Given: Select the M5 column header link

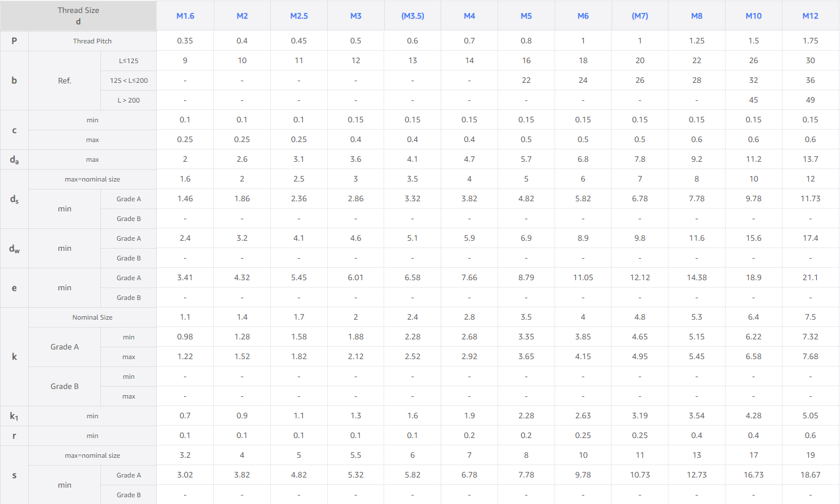Looking at the screenshot, I should [526, 16].
